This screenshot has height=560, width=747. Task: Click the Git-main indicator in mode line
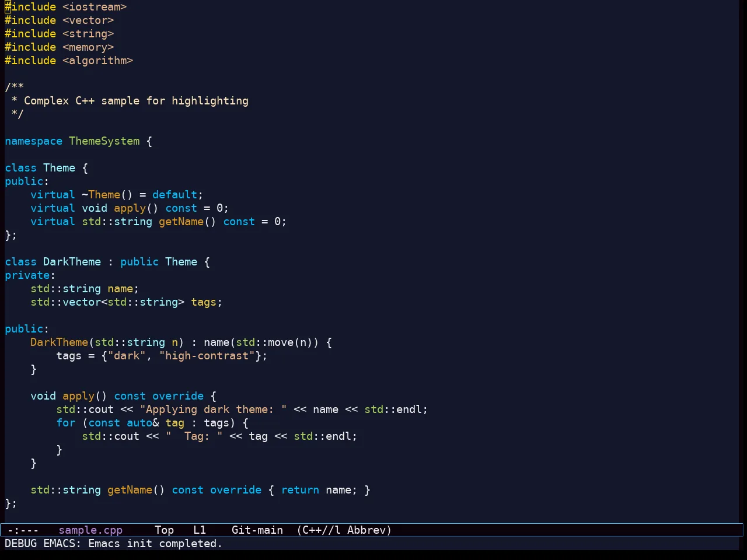257,530
